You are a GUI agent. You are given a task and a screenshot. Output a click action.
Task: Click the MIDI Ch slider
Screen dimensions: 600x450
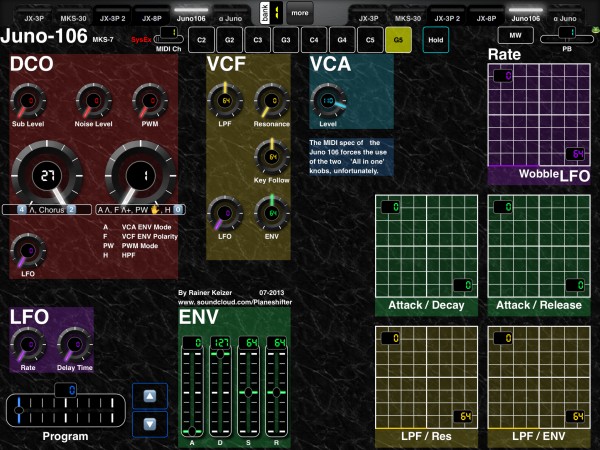point(168,36)
